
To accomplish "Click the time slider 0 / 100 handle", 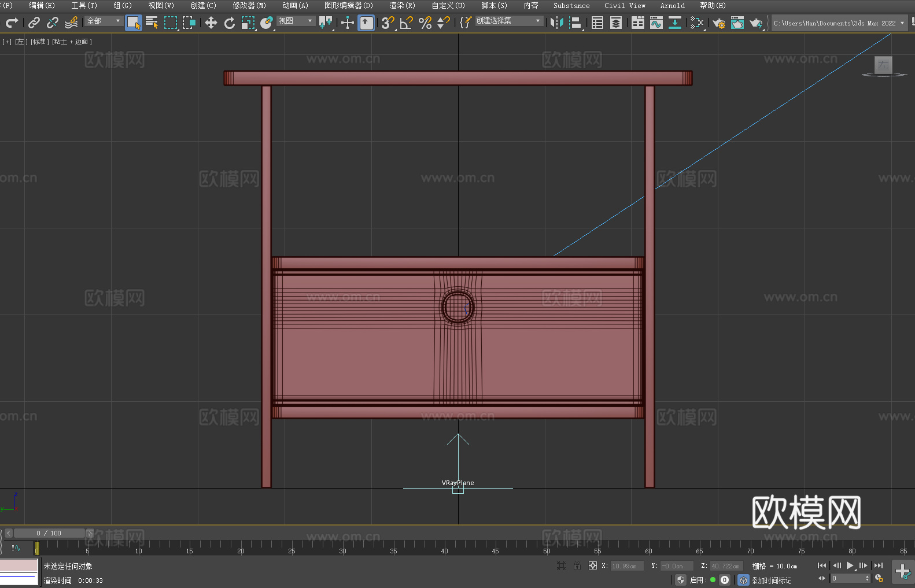I will pos(49,533).
